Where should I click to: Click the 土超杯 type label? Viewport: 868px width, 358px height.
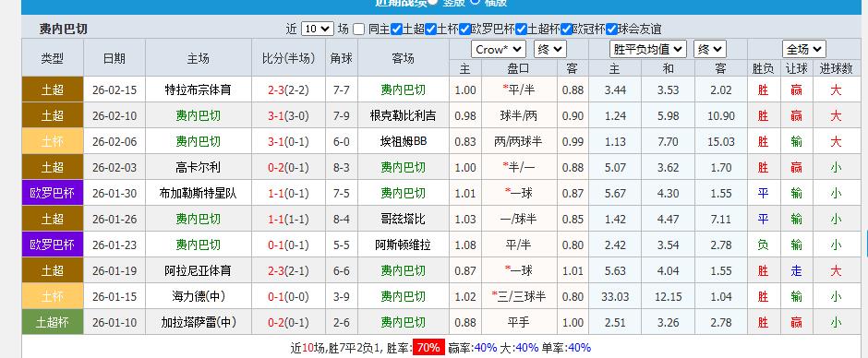52,322
